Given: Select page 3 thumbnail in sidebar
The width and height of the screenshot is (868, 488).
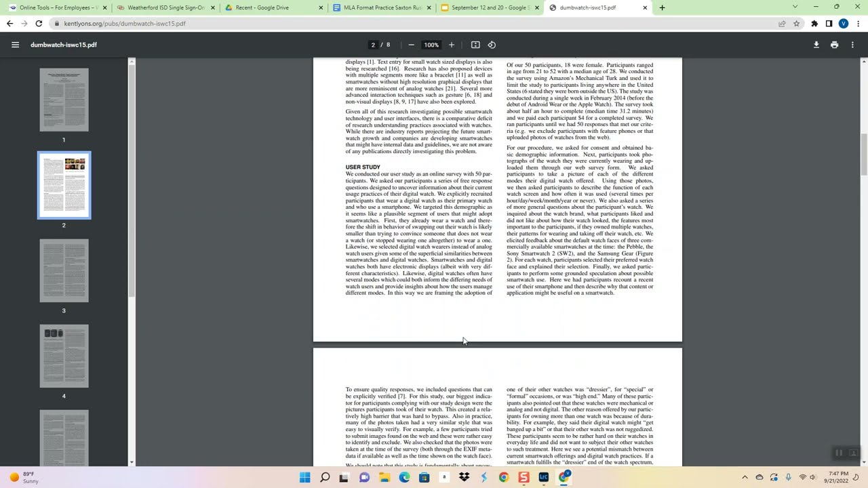Looking at the screenshot, I should click(64, 270).
